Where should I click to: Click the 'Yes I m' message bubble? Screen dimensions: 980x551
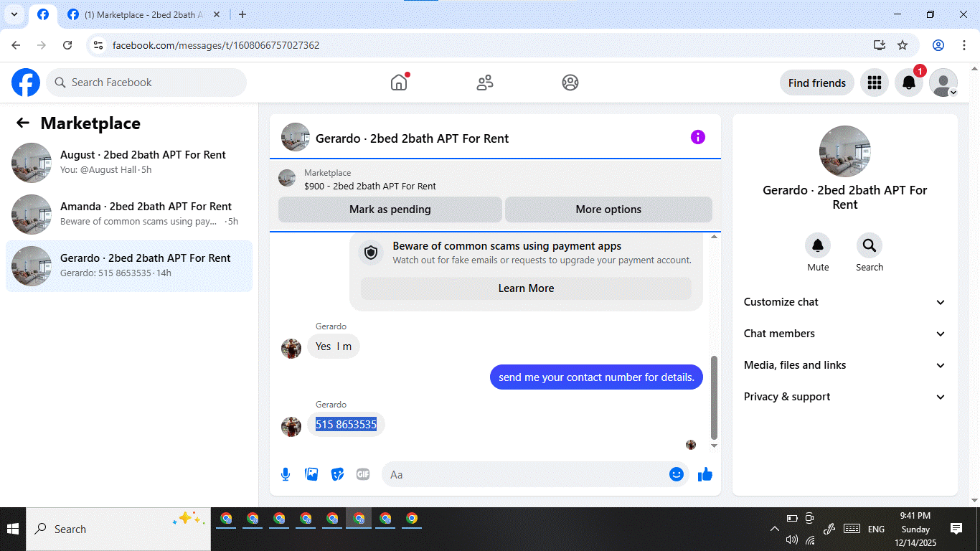pyautogui.click(x=334, y=347)
